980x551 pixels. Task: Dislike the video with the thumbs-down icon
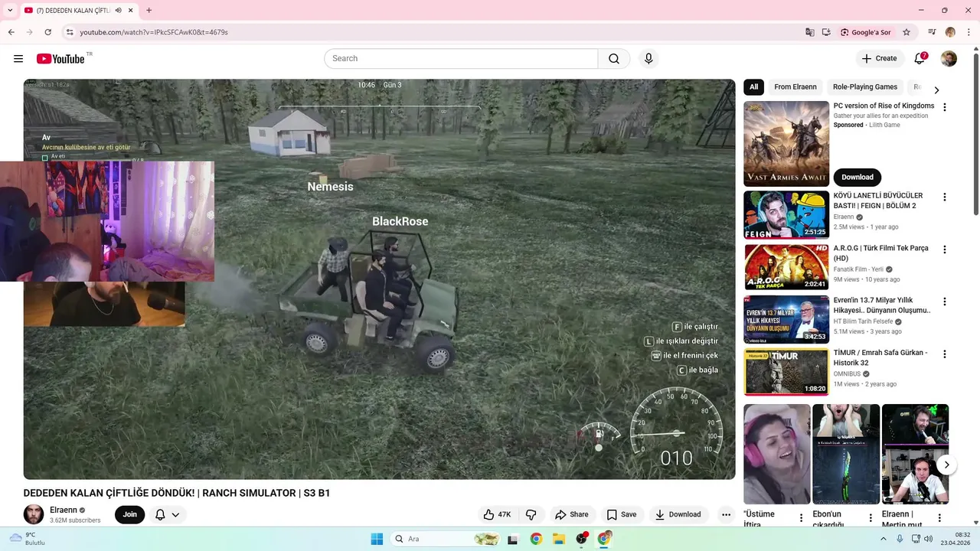531,514
